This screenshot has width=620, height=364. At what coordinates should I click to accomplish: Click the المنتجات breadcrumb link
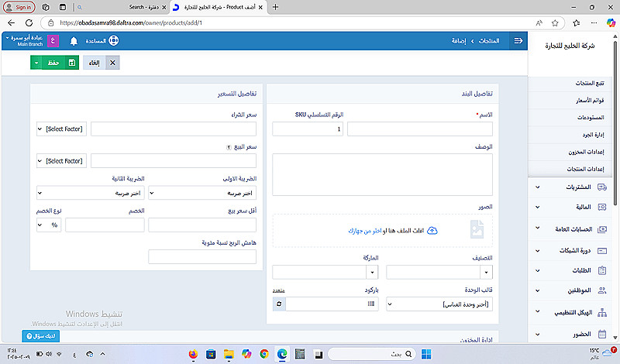[x=489, y=41]
